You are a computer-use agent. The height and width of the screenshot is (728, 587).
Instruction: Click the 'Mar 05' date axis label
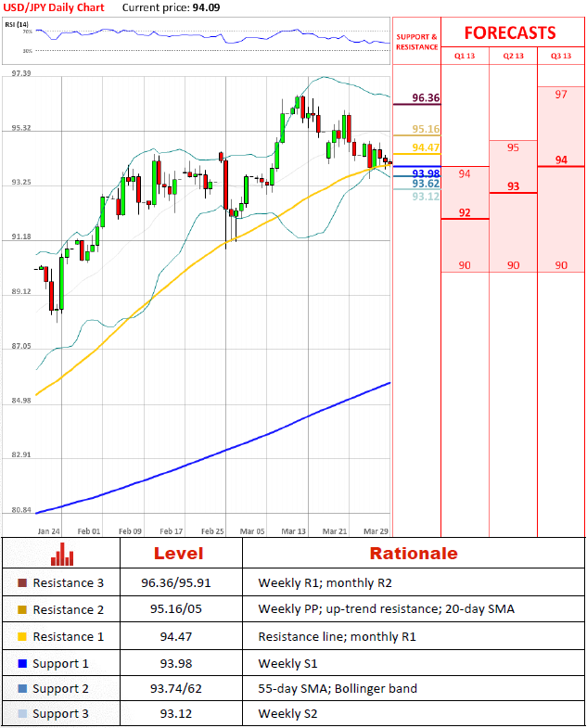click(x=252, y=531)
